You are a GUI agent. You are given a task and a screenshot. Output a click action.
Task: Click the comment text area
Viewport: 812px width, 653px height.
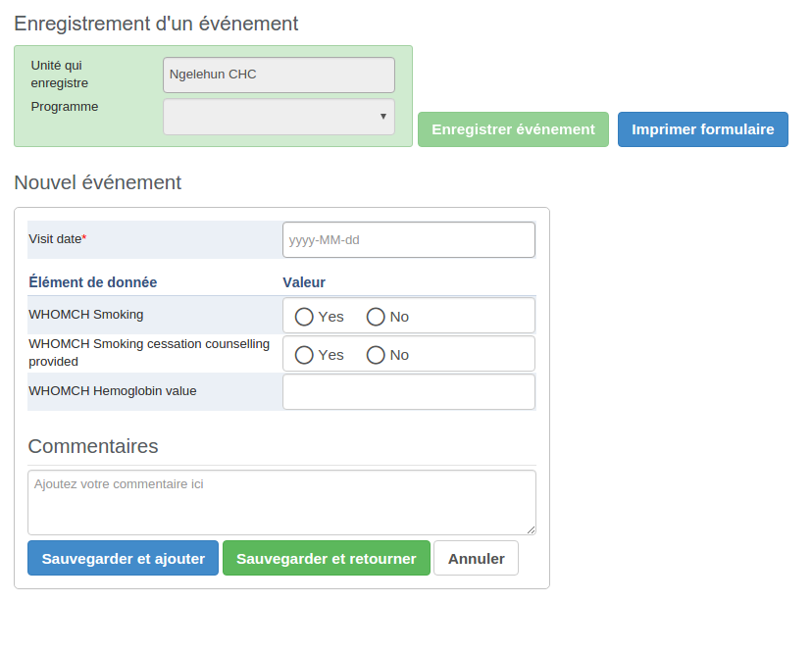click(x=281, y=502)
